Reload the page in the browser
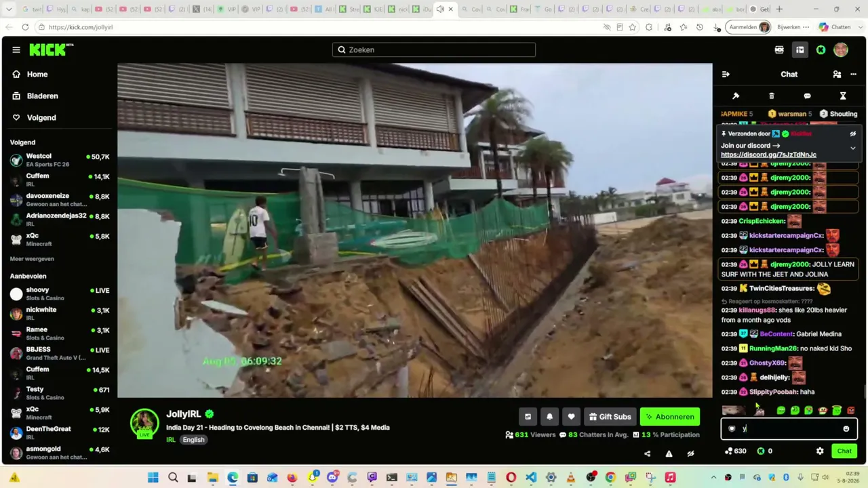The width and height of the screenshot is (868, 488). click(25, 27)
